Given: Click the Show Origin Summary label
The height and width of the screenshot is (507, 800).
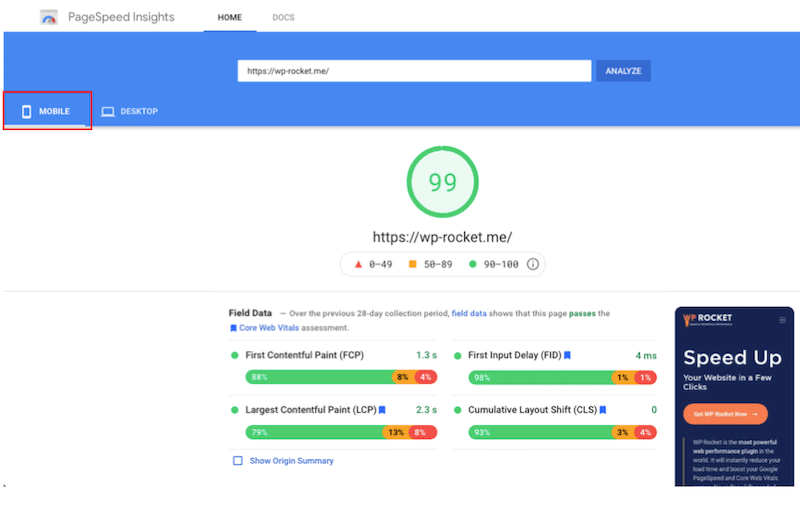Looking at the screenshot, I should 291,461.
